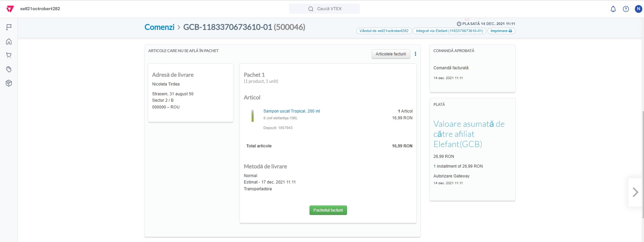Click the Imprimare print button
Screen dimensions: 644x242
click(501, 31)
